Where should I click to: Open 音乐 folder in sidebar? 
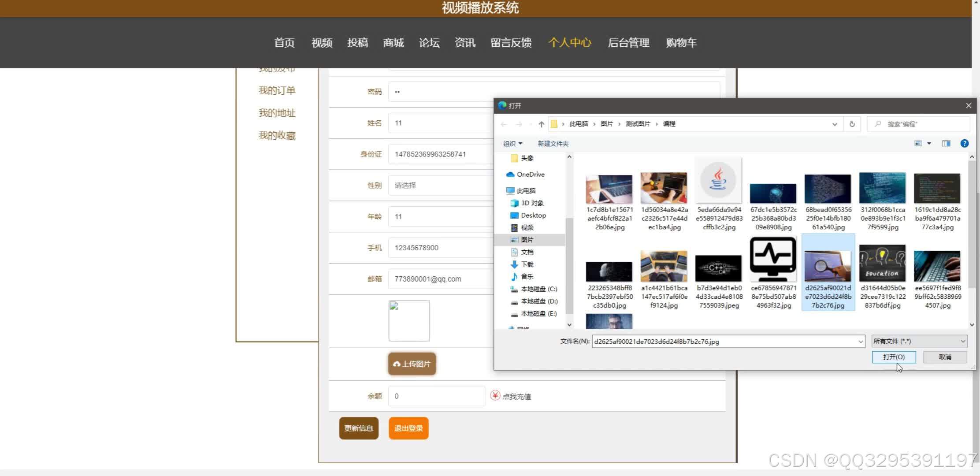(523, 277)
